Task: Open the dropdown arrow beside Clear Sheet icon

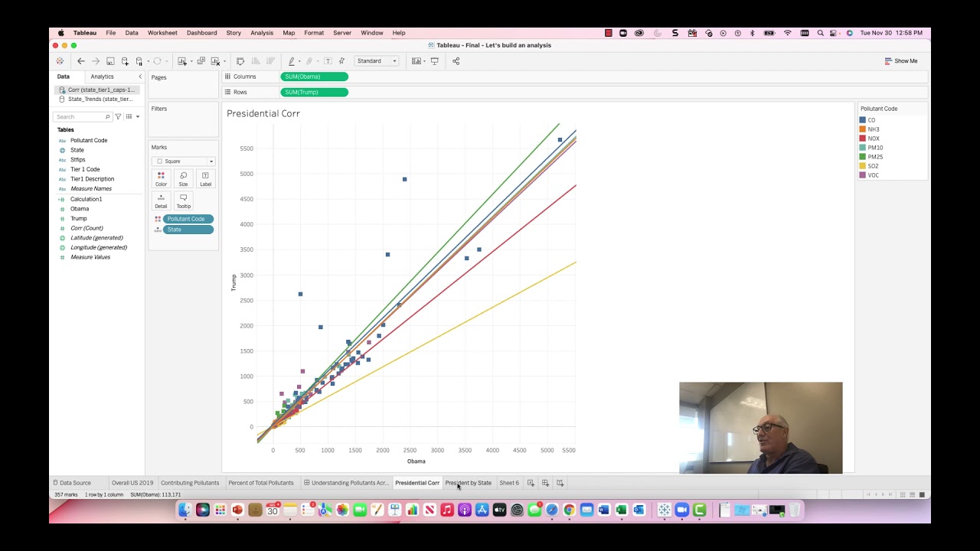Action: [223, 61]
